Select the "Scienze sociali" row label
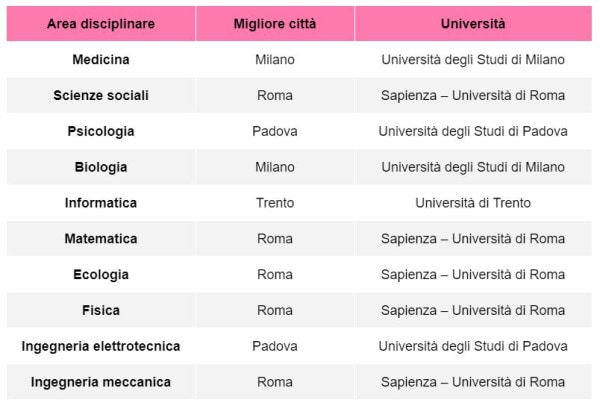 [x=101, y=95]
